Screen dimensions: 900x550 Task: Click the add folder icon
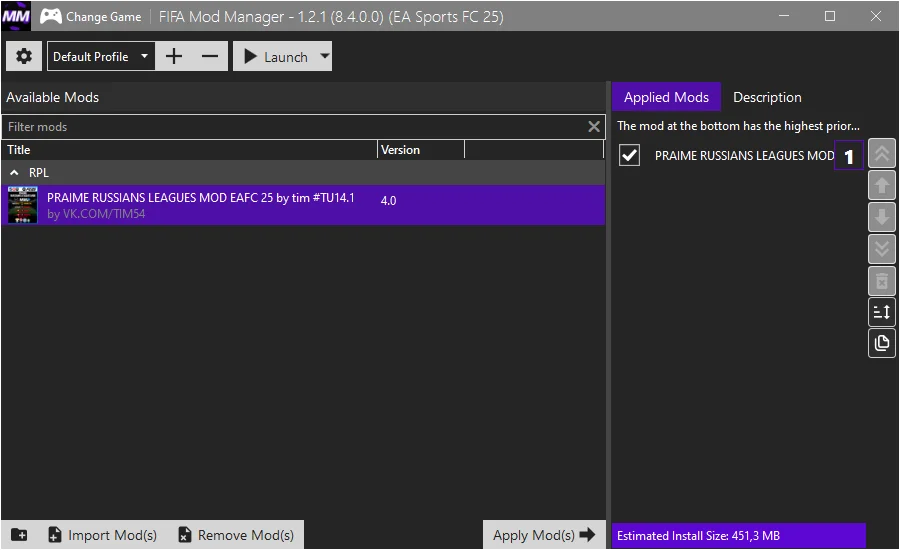click(19, 534)
